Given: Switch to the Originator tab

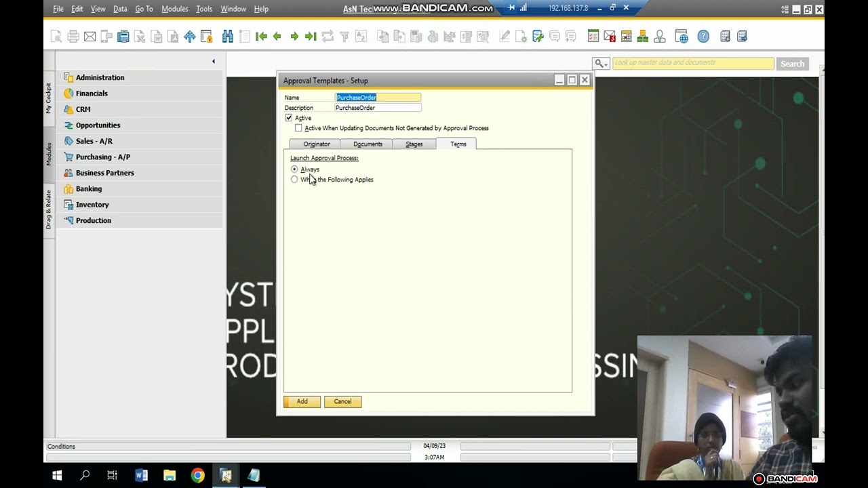Looking at the screenshot, I should tap(316, 144).
